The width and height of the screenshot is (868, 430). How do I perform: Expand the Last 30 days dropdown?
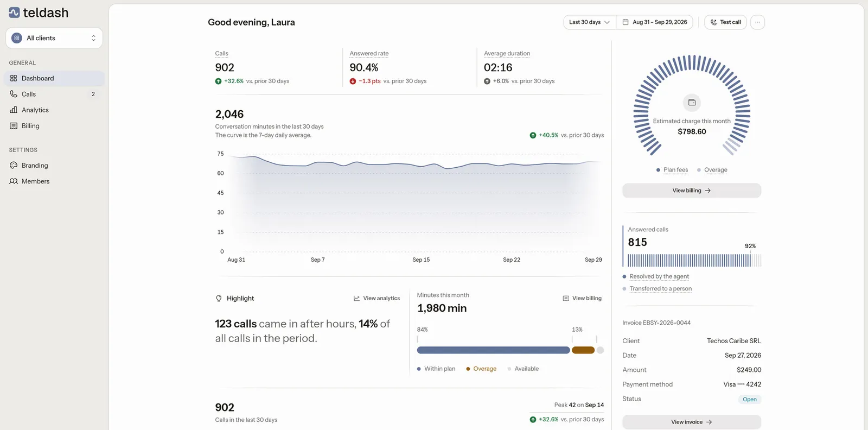(589, 22)
